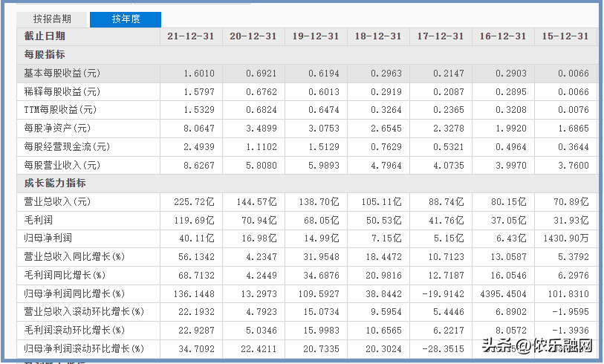Screen dimensions: 604x364
Task: Click the 稀释每股收益(元) row label
Action: coord(62,92)
